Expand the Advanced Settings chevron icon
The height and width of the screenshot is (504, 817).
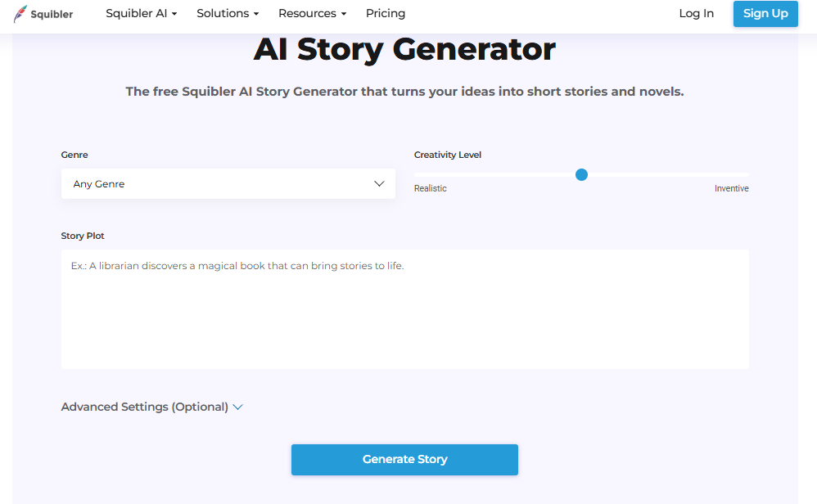(237, 407)
